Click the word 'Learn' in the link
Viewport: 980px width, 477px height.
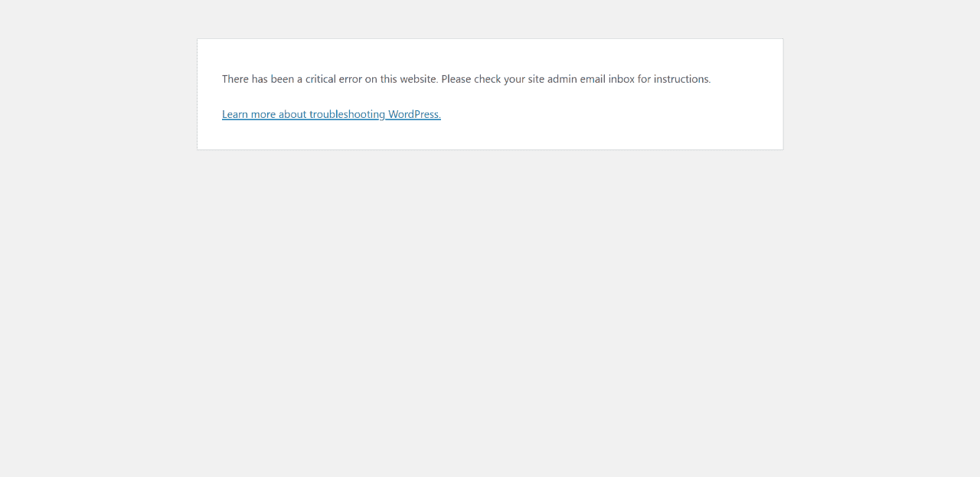coord(233,113)
